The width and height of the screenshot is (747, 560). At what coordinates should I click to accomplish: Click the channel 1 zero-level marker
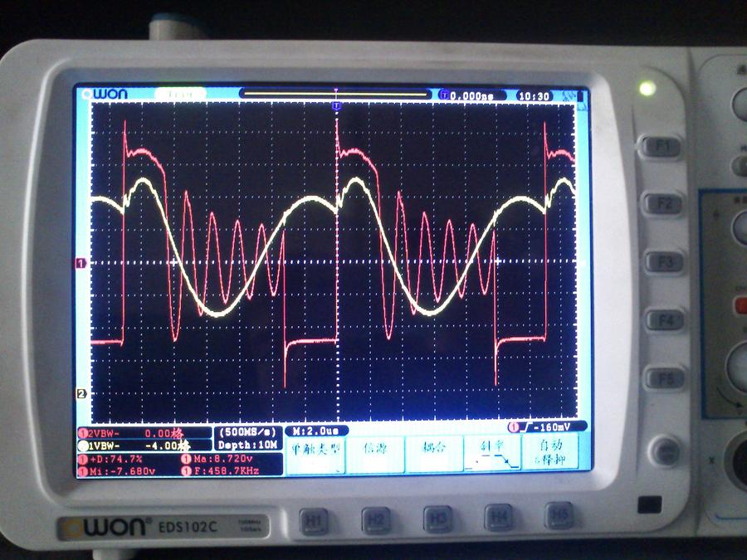[x=81, y=263]
